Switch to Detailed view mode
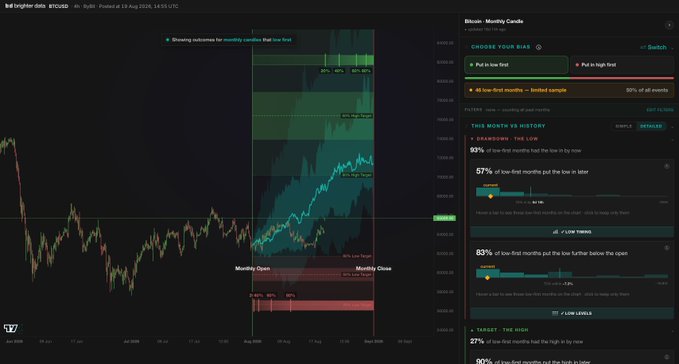The height and width of the screenshot is (364, 679). click(651, 126)
